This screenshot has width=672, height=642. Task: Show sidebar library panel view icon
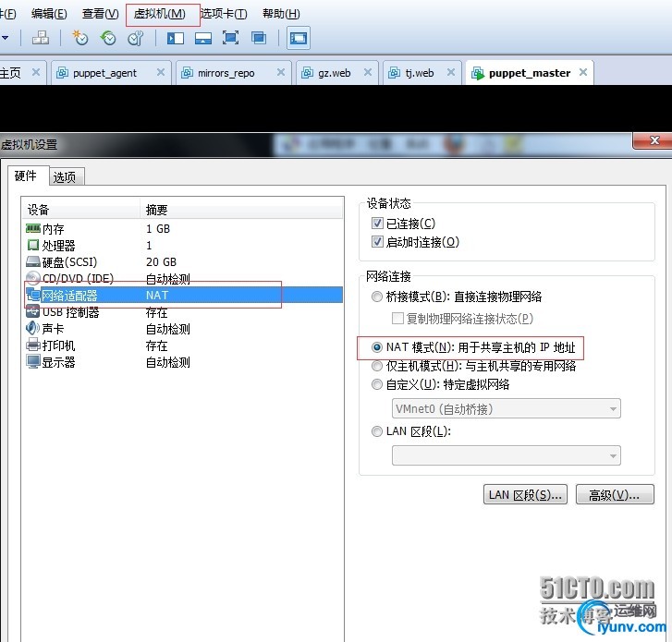point(176,38)
